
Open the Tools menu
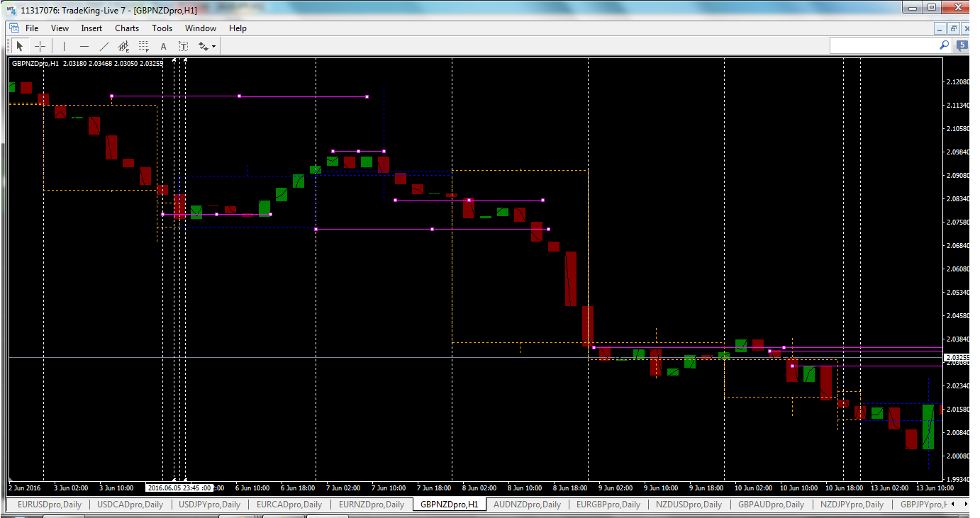[x=162, y=28]
